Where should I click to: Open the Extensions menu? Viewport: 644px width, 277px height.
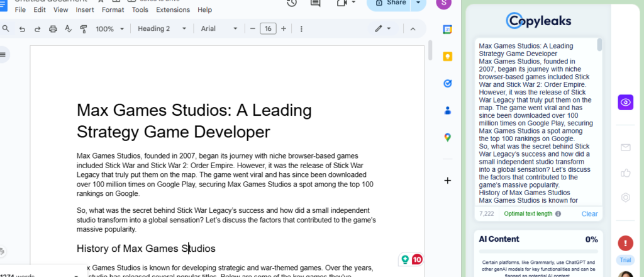point(173,10)
